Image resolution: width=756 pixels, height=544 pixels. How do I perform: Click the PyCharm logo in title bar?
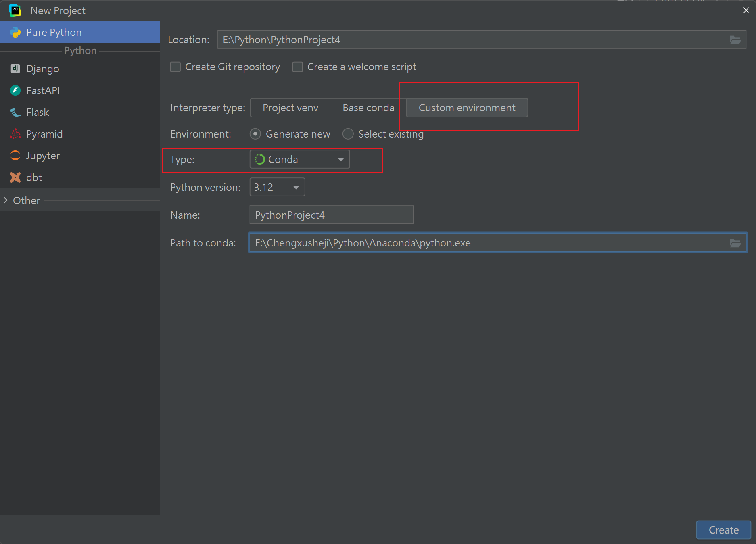(15, 10)
